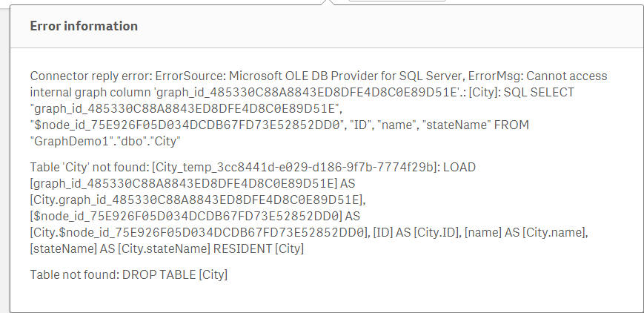Viewport: 644px width, 313px height.
Task: Click the "RESIDENT [City]" clause
Action: click(256, 249)
